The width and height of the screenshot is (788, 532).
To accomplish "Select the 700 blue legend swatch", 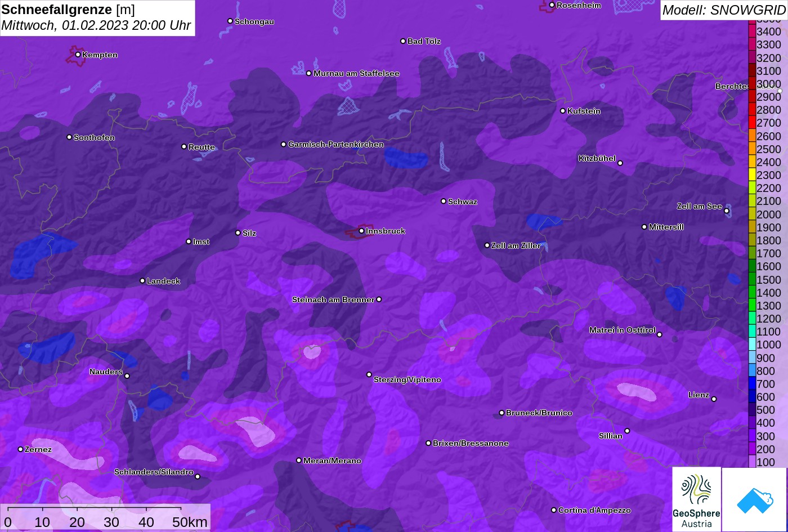I will point(752,384).
